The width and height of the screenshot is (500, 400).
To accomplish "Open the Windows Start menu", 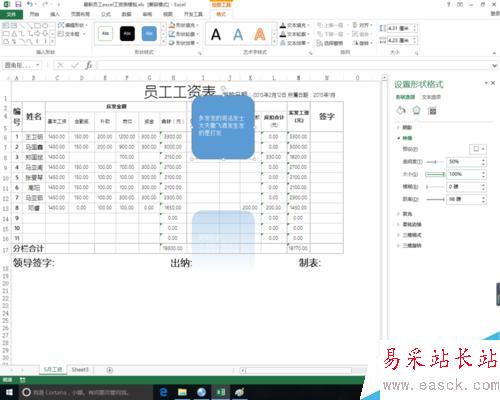I will (9, 392).
